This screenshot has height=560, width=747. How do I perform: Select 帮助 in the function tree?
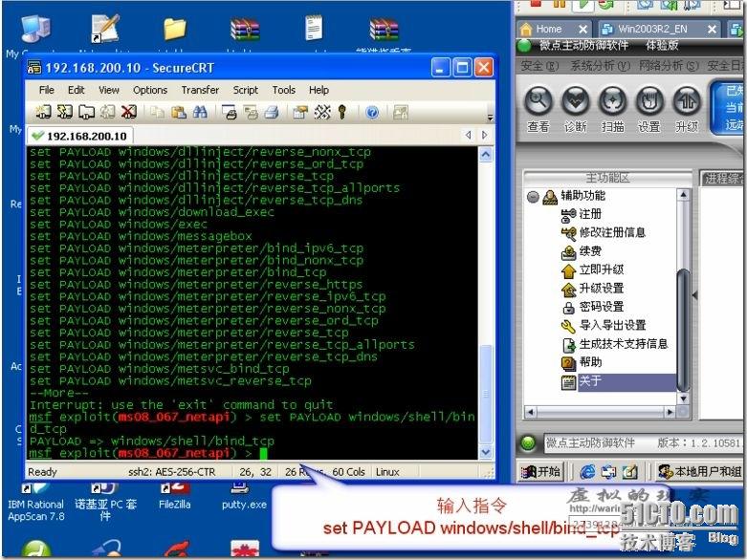click(x=590, y=362)
